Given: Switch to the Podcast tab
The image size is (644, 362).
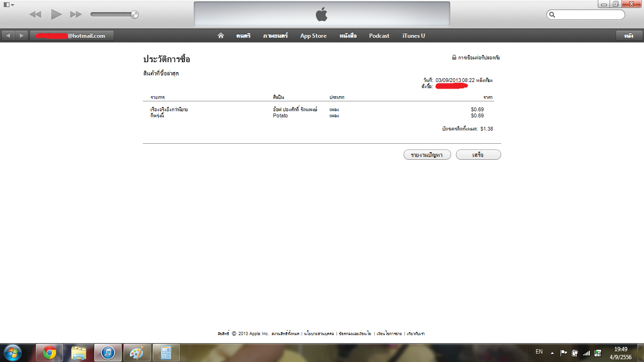Looking at the screenshot, I should (380, 36).
